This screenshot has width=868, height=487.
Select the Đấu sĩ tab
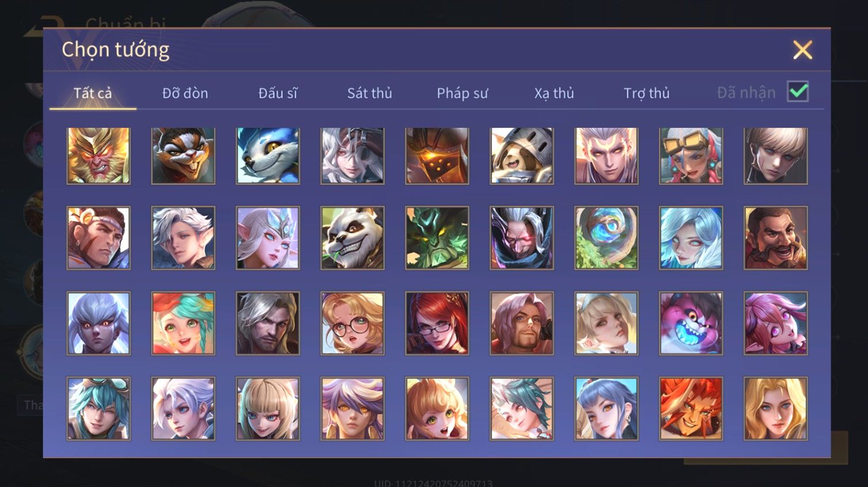pyautogui.click(x=277, y=93)
